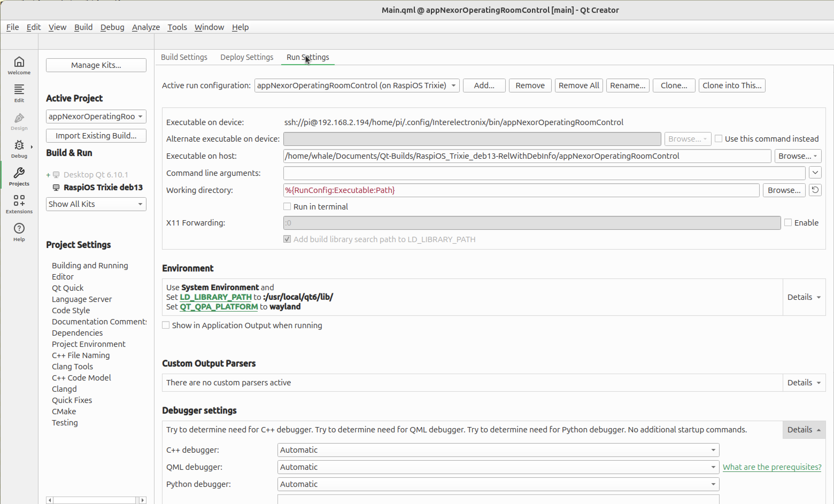Switch to Edit mode icon
The width and height of the screenshot is (834, 504).
click(x=19, y=93)
